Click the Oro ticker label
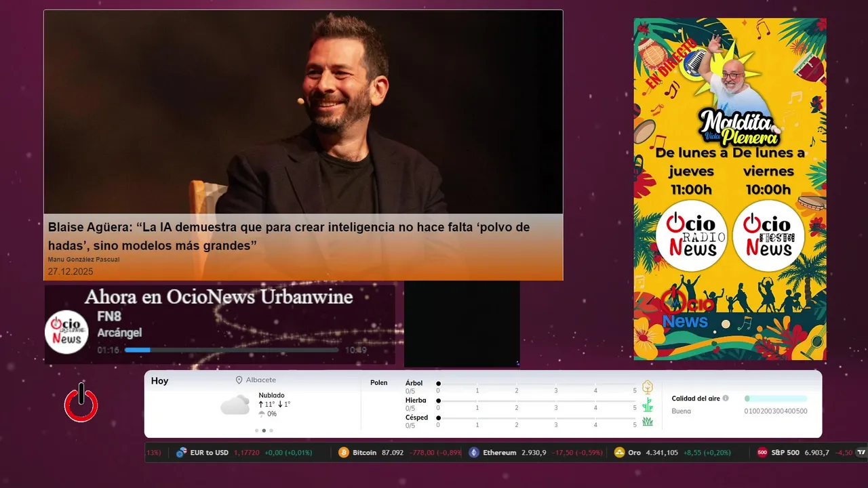The height and width of the screenshot is (488, 868). coord(635,452)
